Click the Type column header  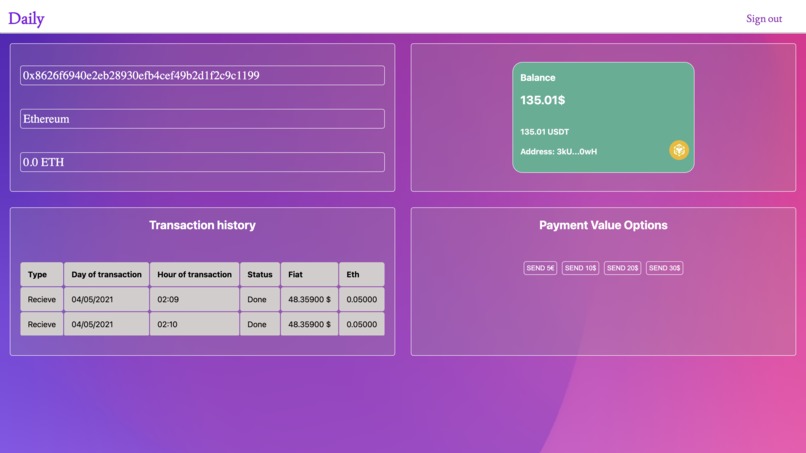point(42,275)
